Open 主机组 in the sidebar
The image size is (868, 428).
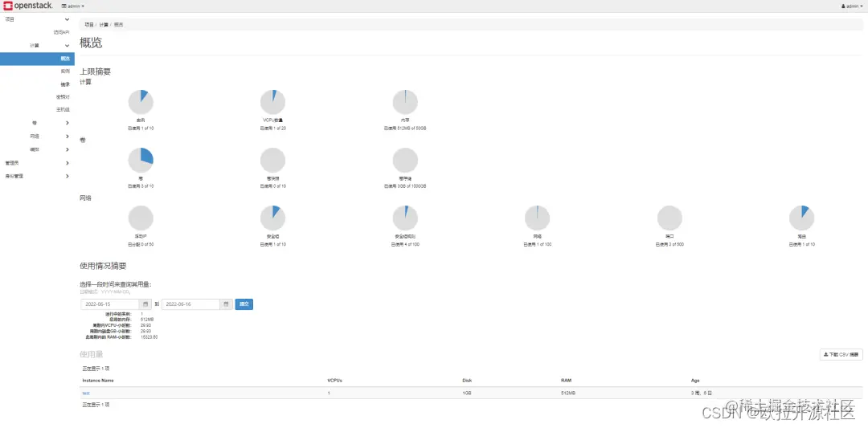pos(63,109)
